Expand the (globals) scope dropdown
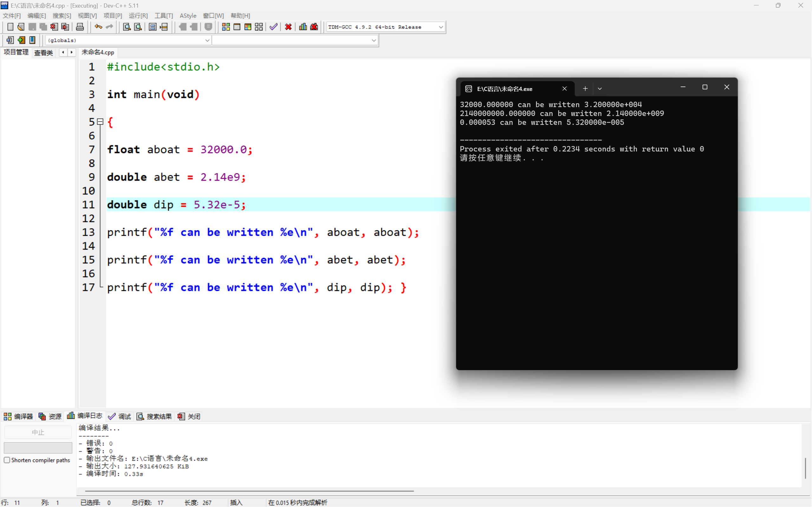Image resolution: width=812 pixels, height=507 pixels. click(207, 41)
